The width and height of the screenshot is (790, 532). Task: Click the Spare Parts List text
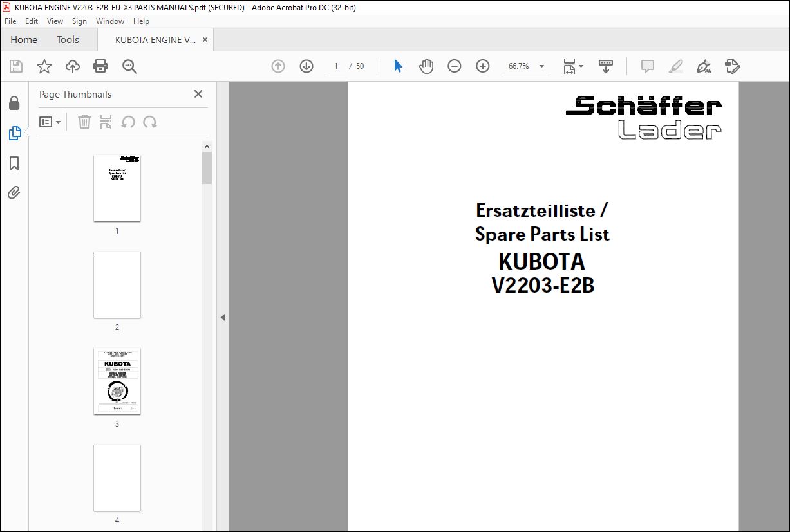(x=542, y=234)
